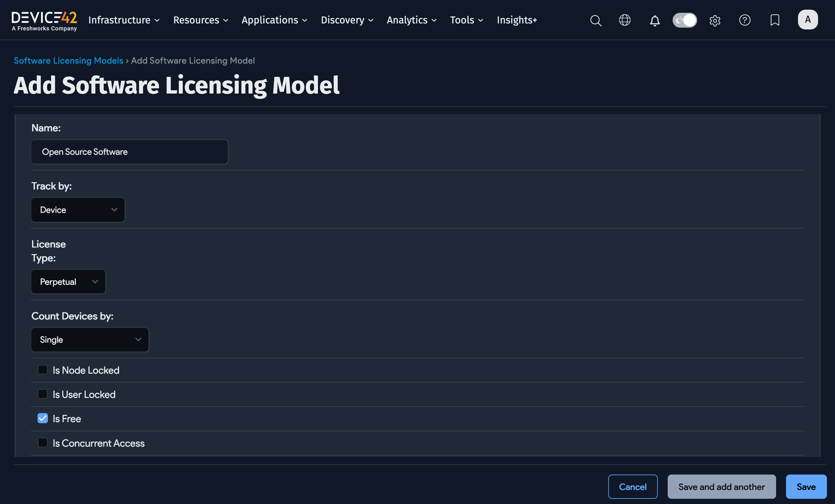The image size is (835, 504).
Task: Open the global search
Action: 596,20
